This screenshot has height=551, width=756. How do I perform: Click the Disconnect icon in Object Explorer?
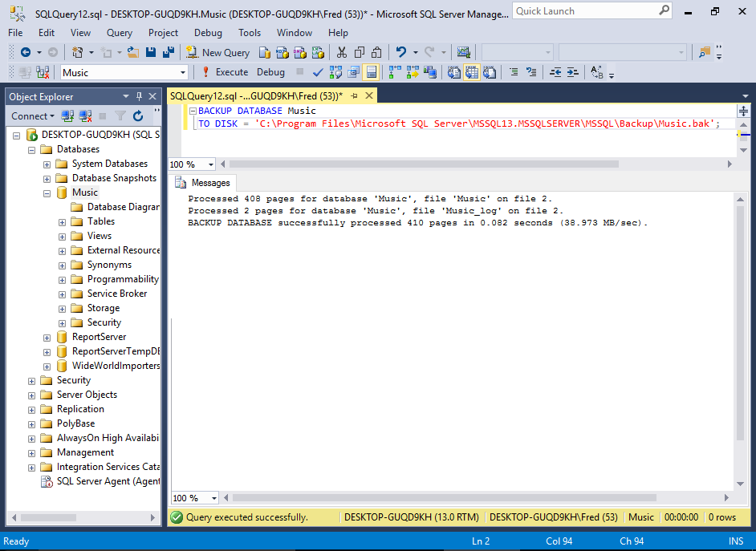click(85, 116)
